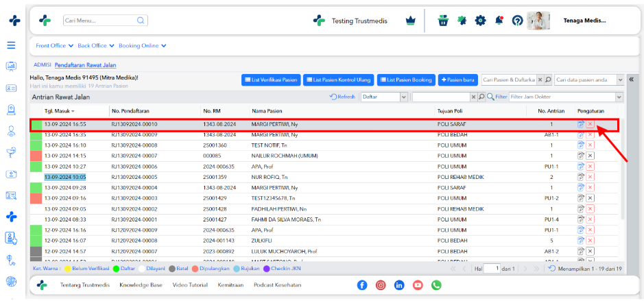Open the hamburger menu in sidebar
Screen dimensions: 644x301
(12, 45)
